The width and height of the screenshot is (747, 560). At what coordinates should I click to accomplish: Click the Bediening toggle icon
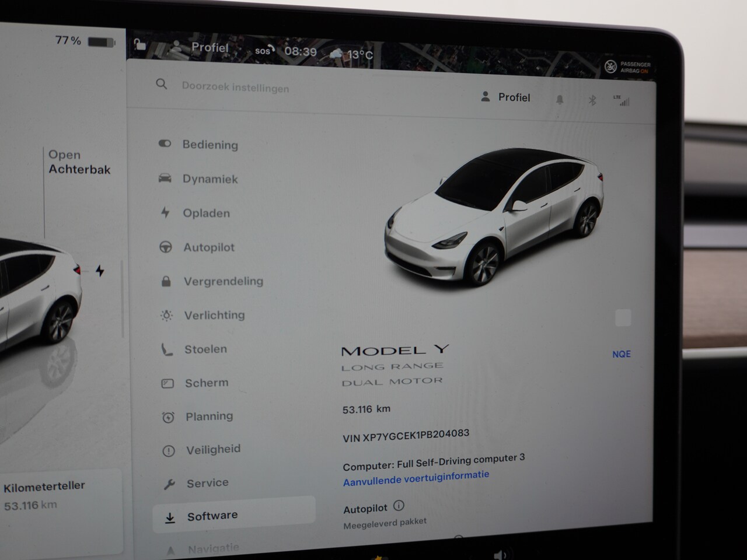click(x=165, y=143)
